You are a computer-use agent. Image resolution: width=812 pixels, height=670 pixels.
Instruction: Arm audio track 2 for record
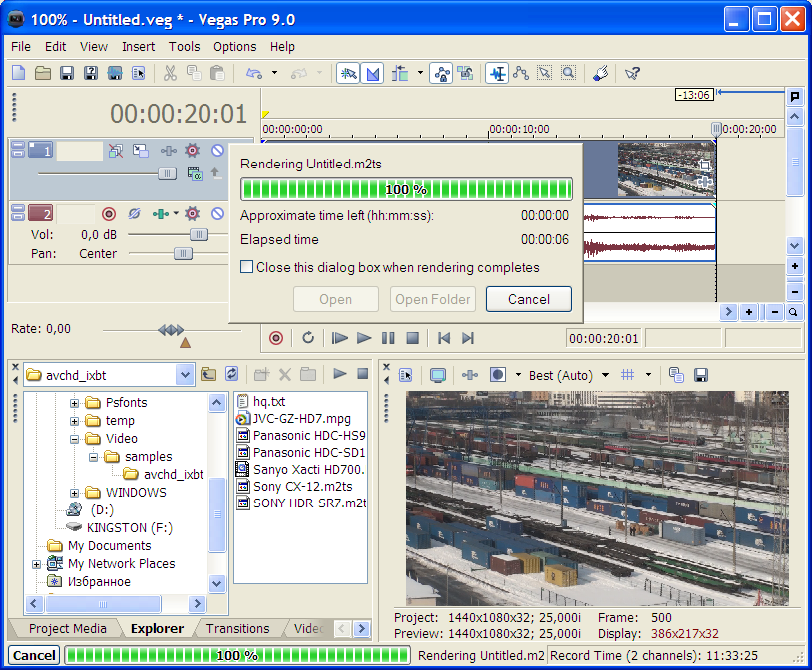pyautogui.click(x=109, y=213)
